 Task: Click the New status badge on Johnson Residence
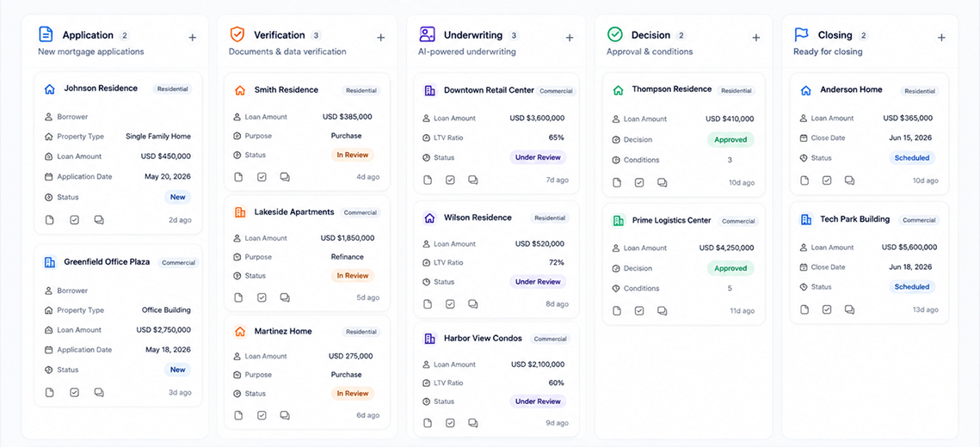coord(178,197)
